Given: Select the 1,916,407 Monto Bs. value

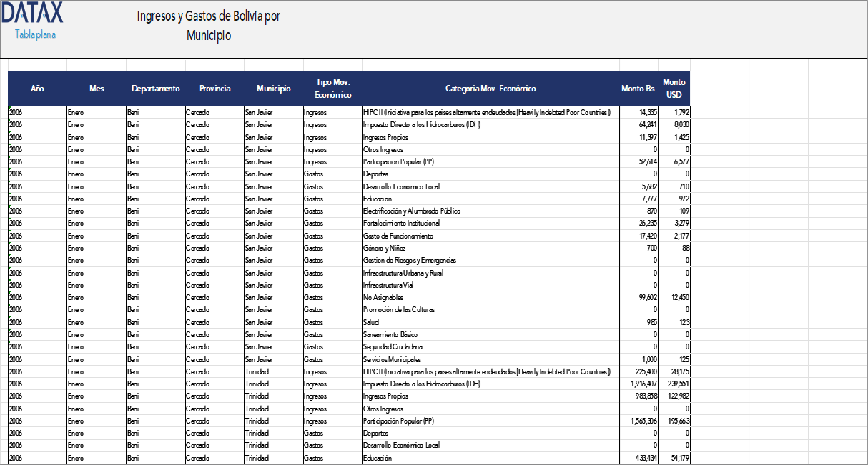Looking at the screenshot, I should pos(642,384).
